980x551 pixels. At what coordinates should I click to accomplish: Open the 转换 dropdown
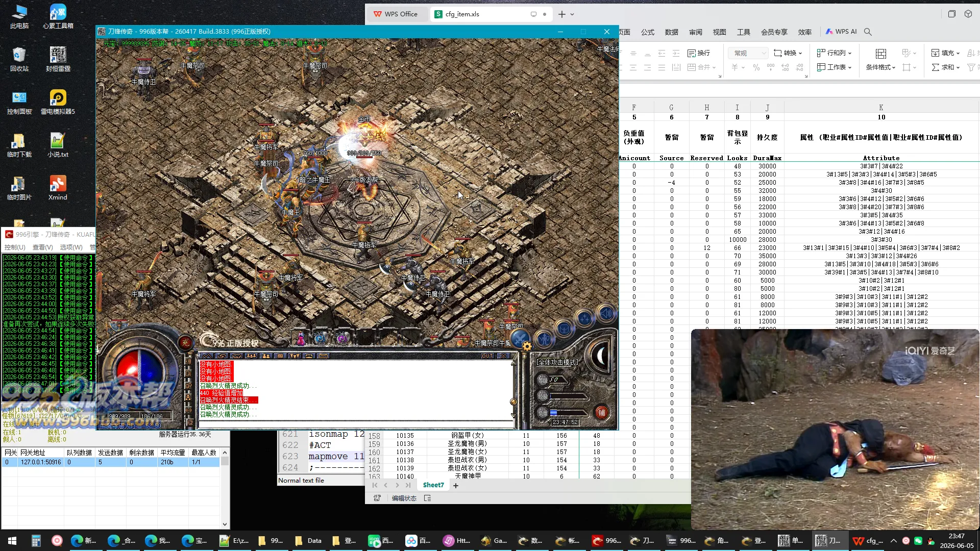788,53
